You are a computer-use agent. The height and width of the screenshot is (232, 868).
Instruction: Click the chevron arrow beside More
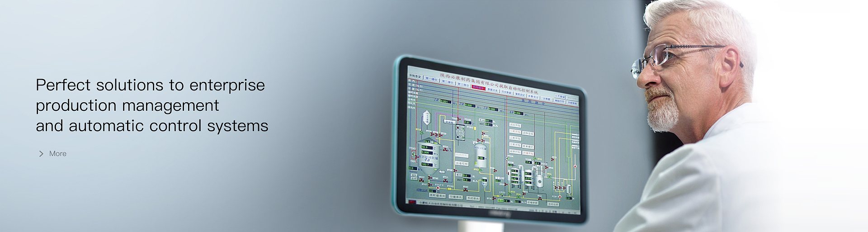41,154
